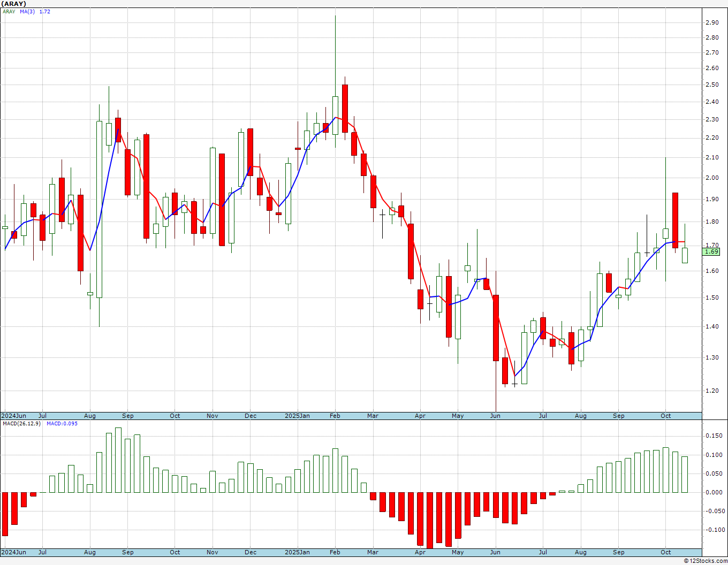The width and height of the screenshot is (728, 565).
Task: Click the 2.90 price axis label
Action: (712, 22)
